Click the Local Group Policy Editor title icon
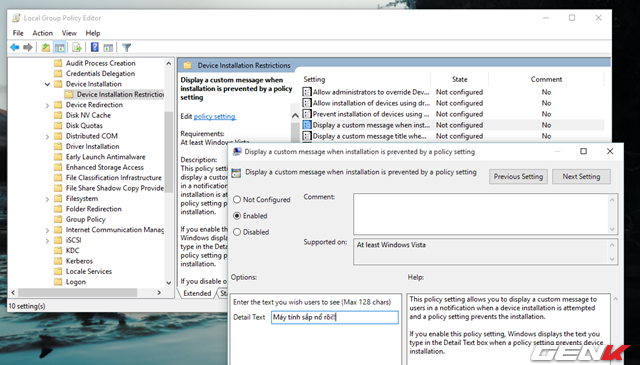640x365 pixels. point(16,18)
